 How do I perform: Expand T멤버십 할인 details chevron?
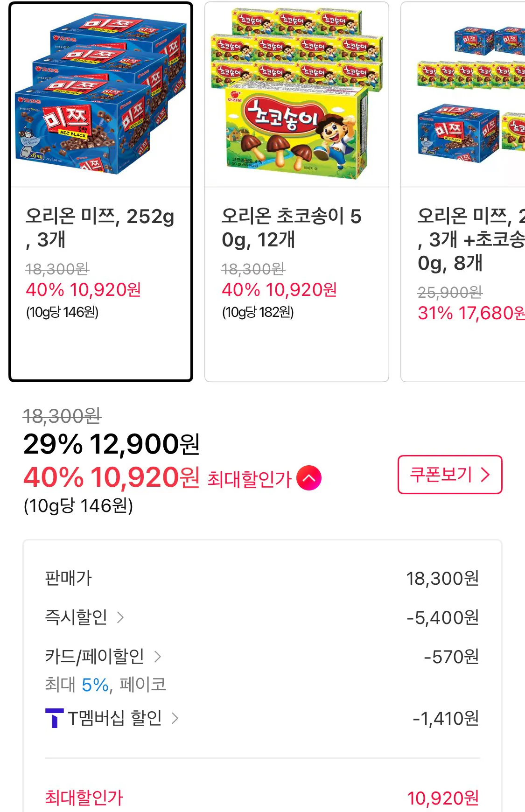pyautogui.click(x=175, y=718)
